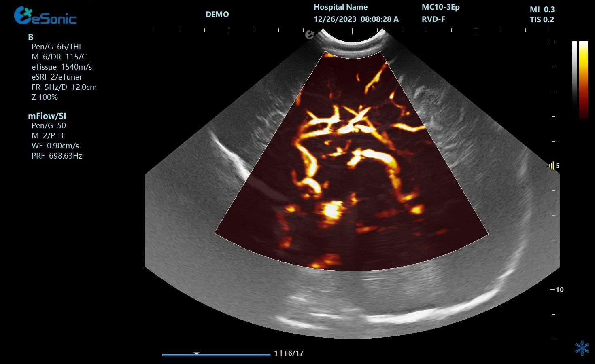Click the 10 cm depth scale label
The width and height of the screenshot is (595, 364).
point(559,290)
